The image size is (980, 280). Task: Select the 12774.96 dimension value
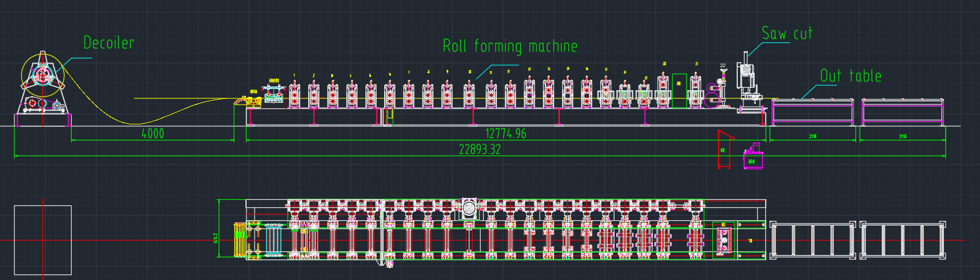coord(506,133)
